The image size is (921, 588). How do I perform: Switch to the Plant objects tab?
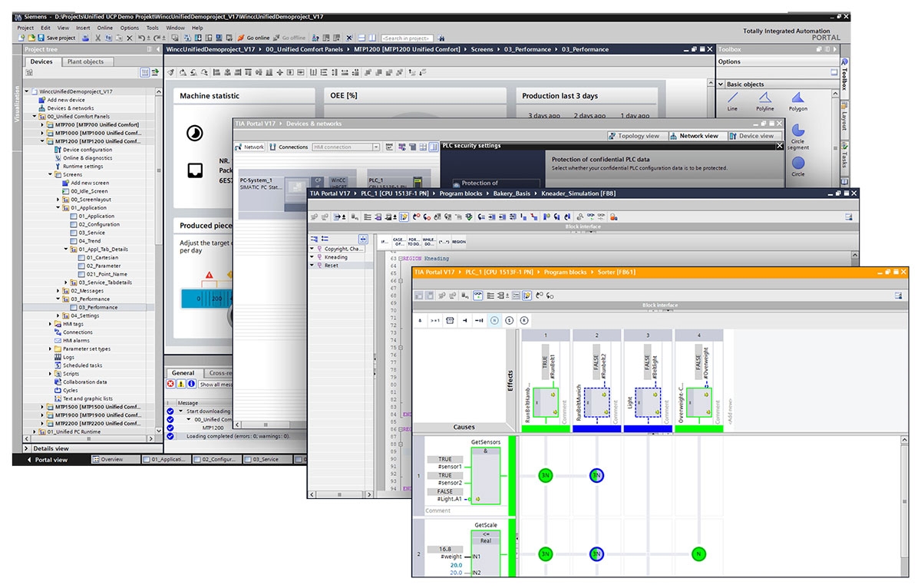coord(86,61)
